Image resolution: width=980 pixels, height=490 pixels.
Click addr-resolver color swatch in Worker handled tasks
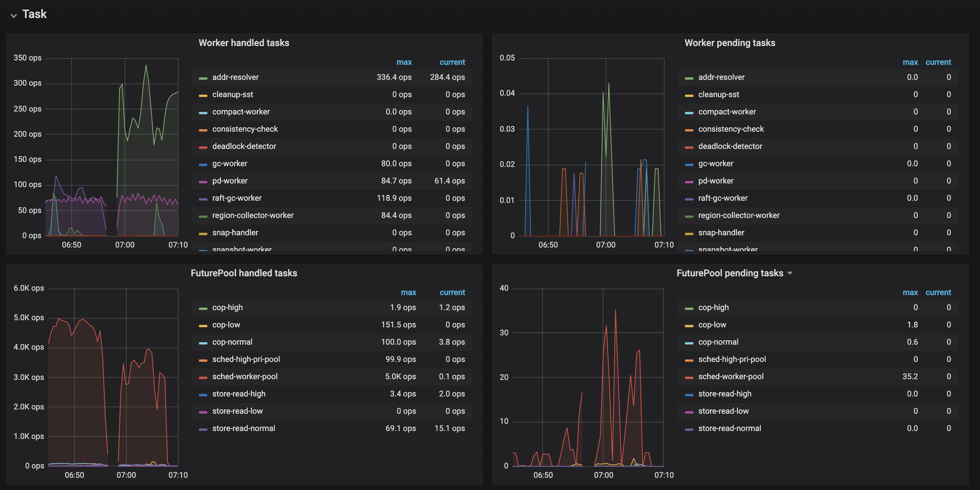[x=203, y=78]
